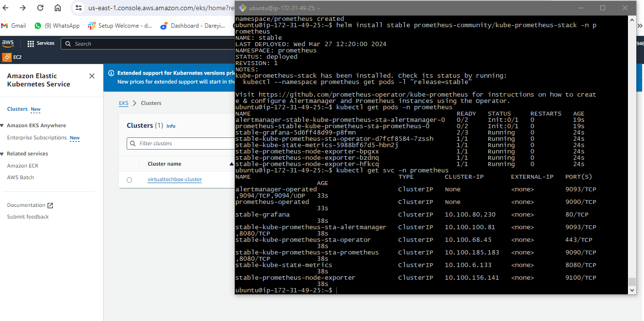644x321 pixels.
Task: Open the Clusters sidebar item
Action: point(17,109)
